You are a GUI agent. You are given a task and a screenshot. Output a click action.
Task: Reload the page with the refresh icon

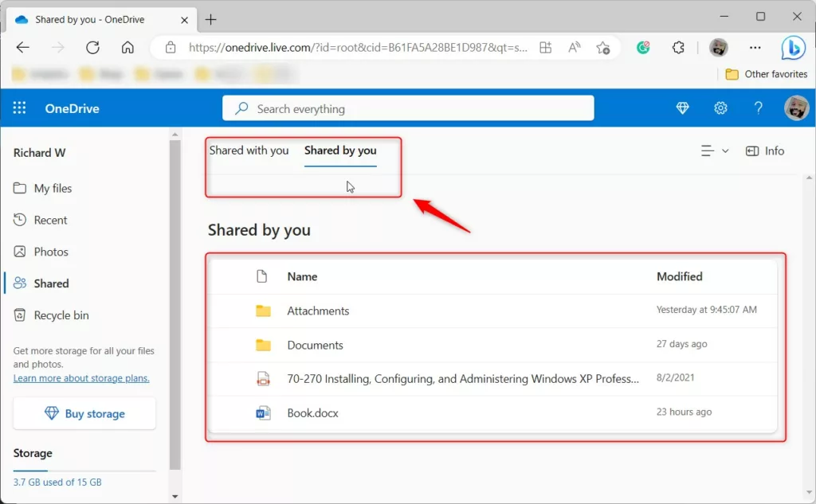92,47
